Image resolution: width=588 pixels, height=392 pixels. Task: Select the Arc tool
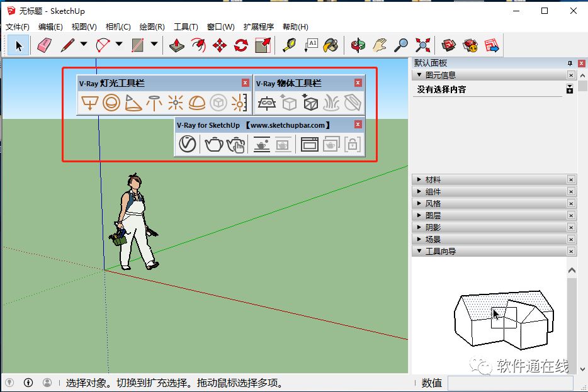(x=103, y=45)
